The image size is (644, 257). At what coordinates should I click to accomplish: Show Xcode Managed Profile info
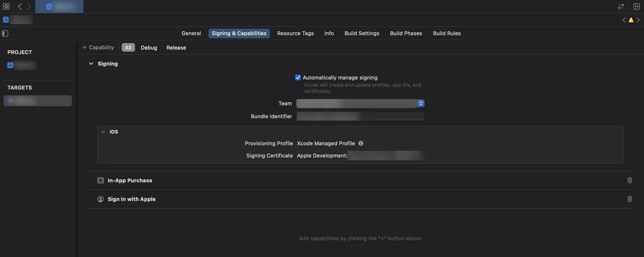coord(361,143)
